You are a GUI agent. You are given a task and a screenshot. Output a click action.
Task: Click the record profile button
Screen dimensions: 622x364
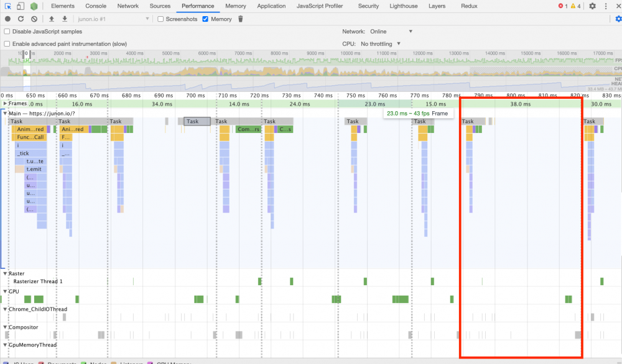pyautogui.click(x=7, y=19)
